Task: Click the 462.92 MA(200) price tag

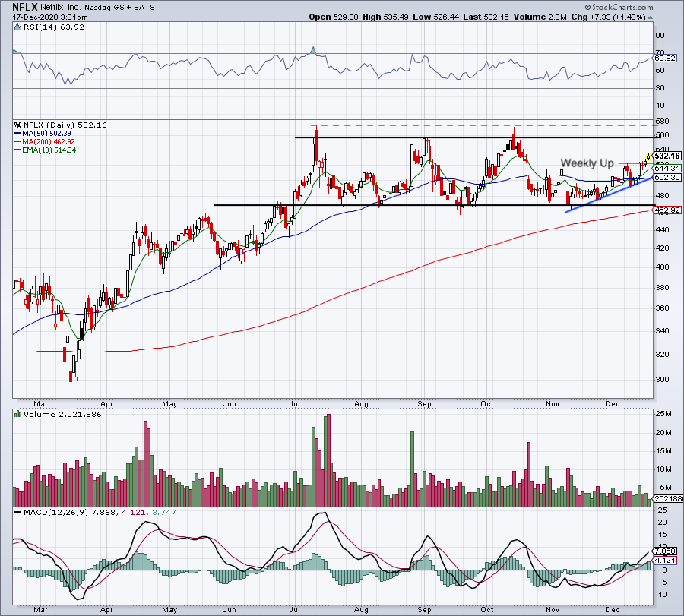Action: (667, 210)
